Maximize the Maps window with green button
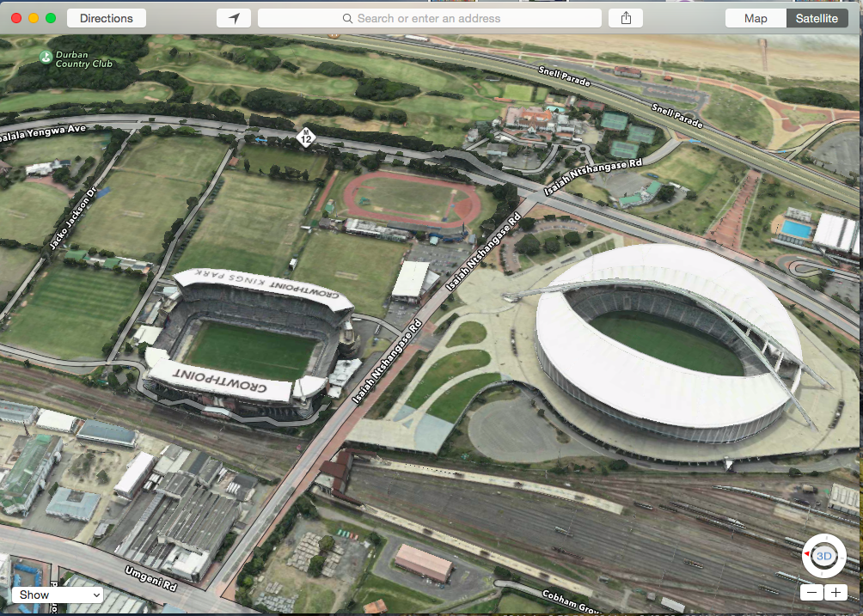Viewport: 863px width, 616px height. [51, 18]
